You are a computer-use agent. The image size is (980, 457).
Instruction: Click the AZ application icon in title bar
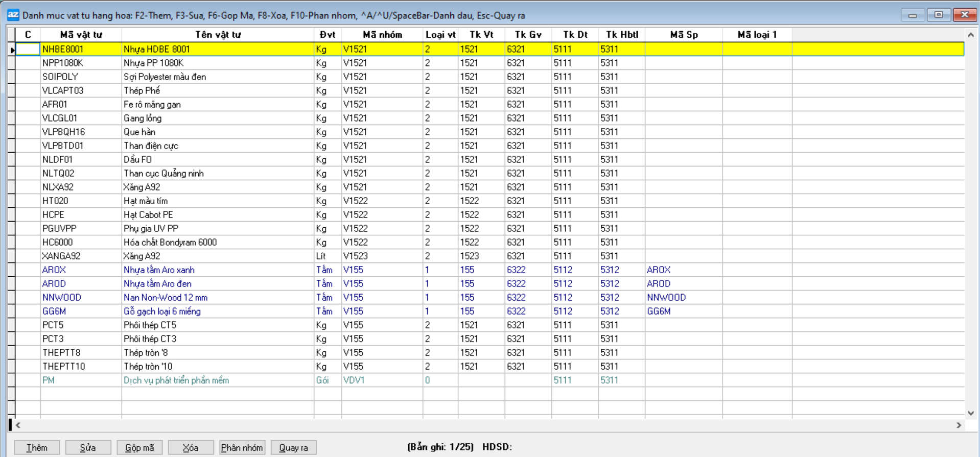(13, 15)
